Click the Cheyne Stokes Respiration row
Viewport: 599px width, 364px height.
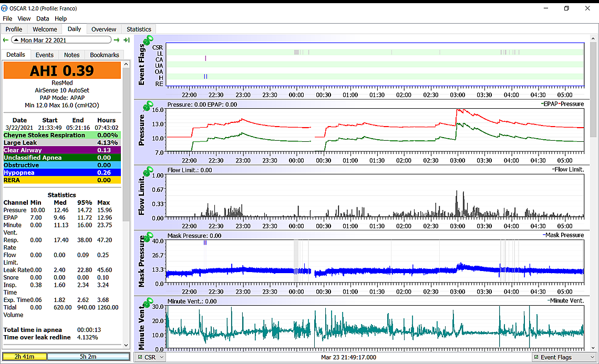click(62, 135)
